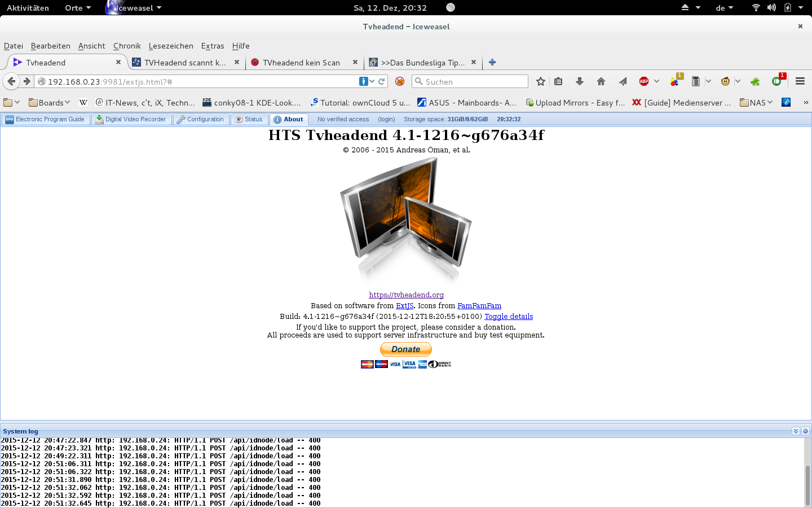Screen dimensions: 812x508
Task: Click the Wikipedia W bookmark icon
Action: click(83, 102)
